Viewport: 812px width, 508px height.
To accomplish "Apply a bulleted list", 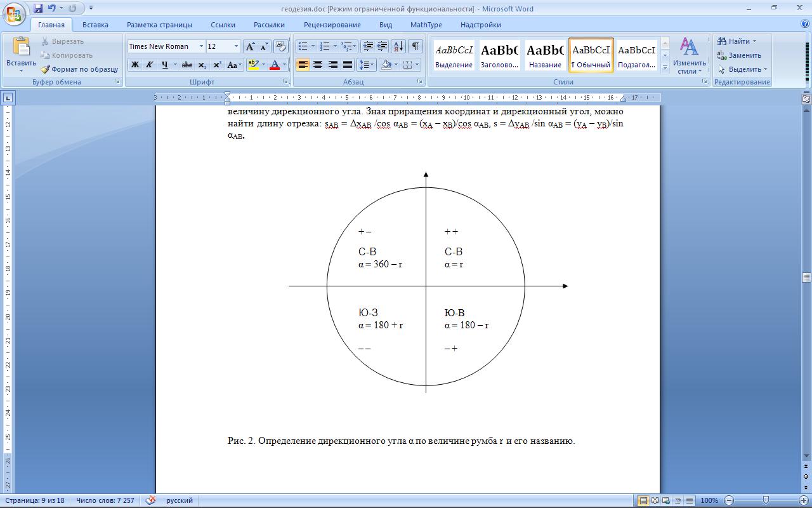I will coord(303,46).
